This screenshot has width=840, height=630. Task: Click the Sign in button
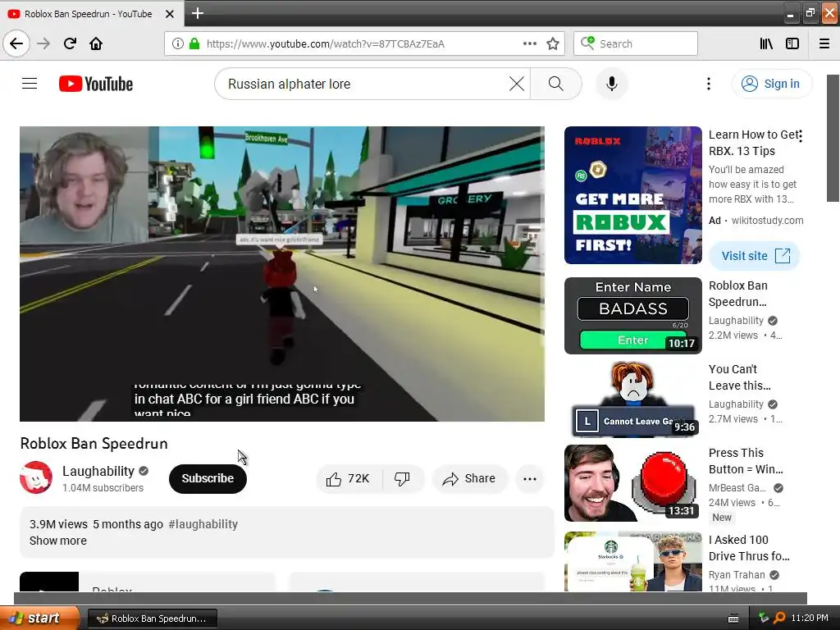pos(772,84)
